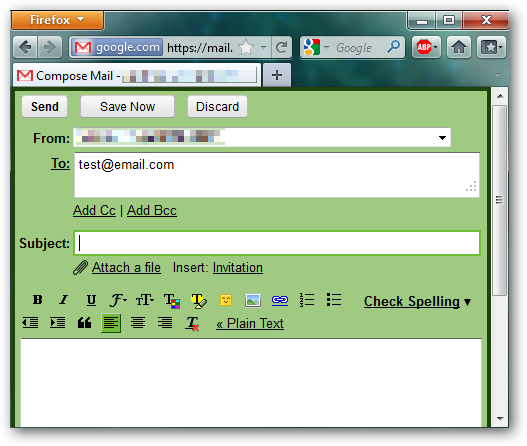Open the Firefox application menu

(57, 20)
